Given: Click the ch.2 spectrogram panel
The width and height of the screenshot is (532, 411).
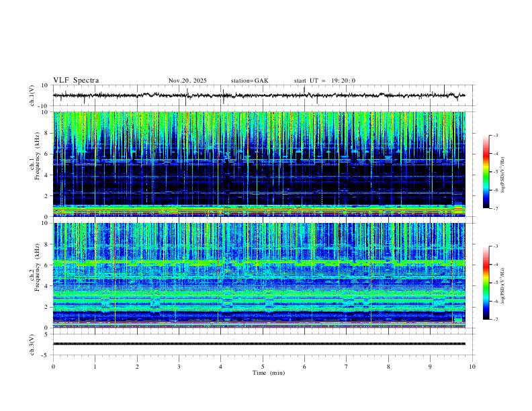Looking at the screenshot, I should click(259, 275).
